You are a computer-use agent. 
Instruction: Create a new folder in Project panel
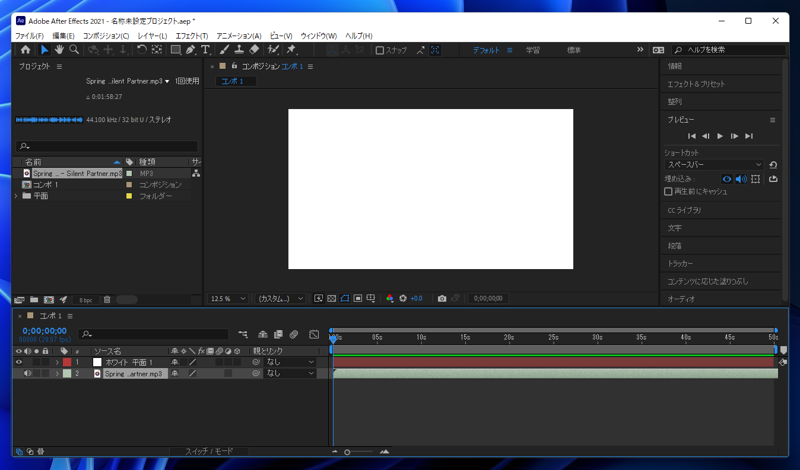click(x=34, y=300)
